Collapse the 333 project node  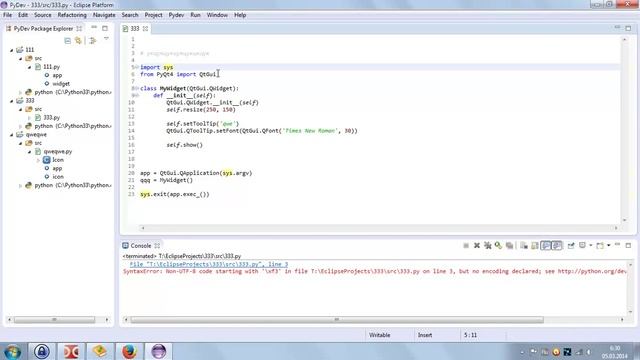pyautogui.click(x=11, y=101)
